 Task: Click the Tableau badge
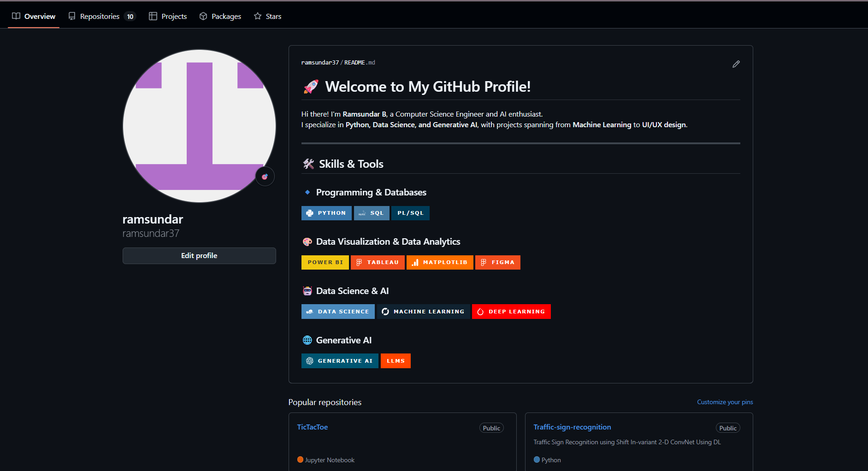tap(378, 262)
